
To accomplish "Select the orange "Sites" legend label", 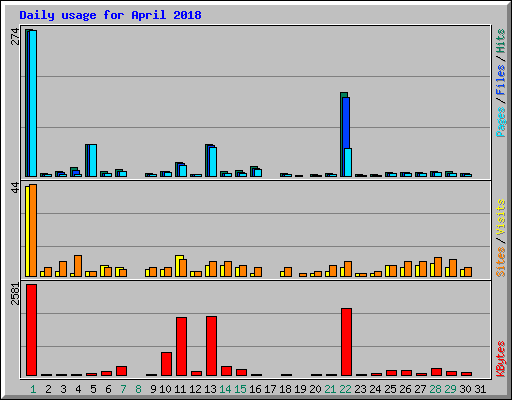I will click(x=500, y=262).
